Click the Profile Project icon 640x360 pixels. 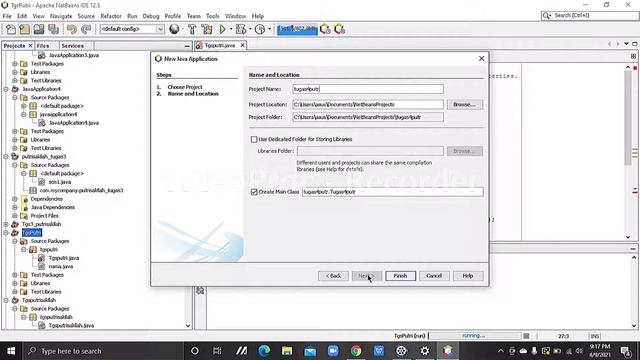(x=260, y=29)
